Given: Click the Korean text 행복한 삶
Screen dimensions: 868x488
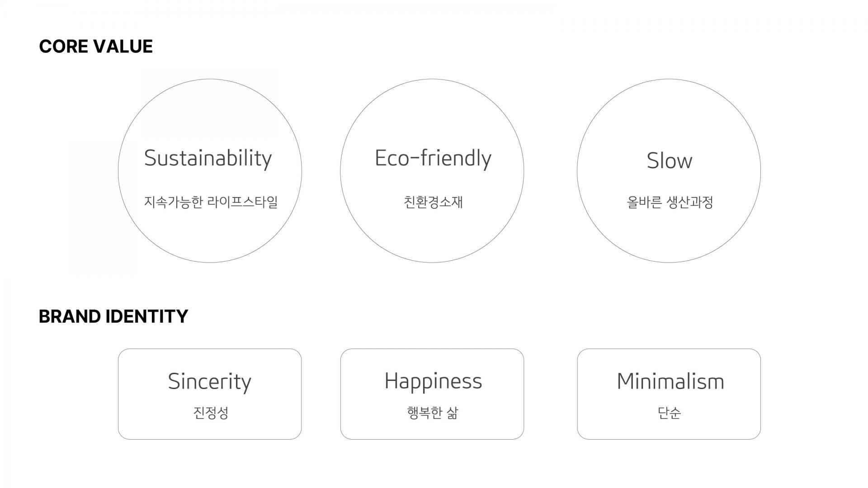Looking at the screenshot, I should pyautogui.click(x=433, y=413).
